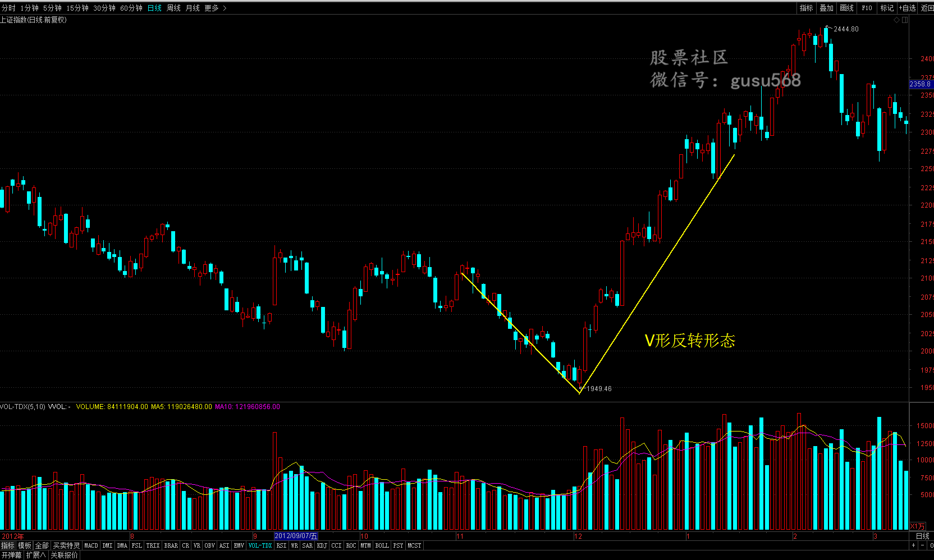Switch indicator to MTM
This screenshot has height=560, width=934.
click(x=366, y=545)
